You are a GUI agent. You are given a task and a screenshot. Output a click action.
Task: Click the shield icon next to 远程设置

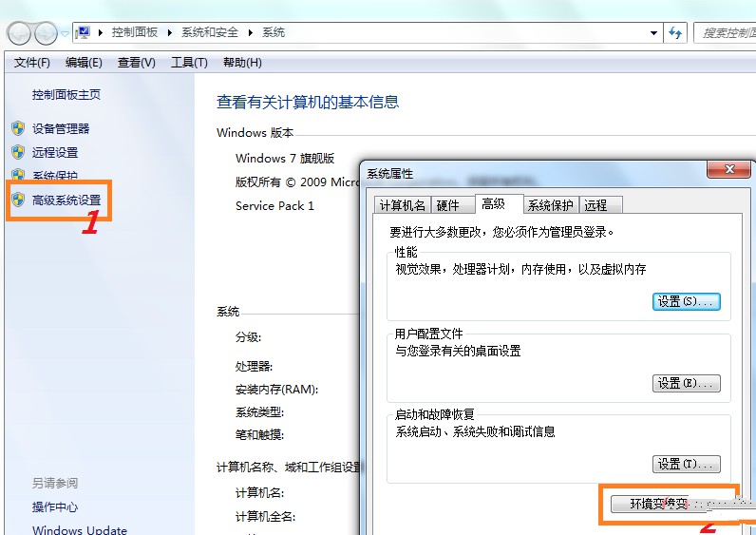[x=18, y=152]
